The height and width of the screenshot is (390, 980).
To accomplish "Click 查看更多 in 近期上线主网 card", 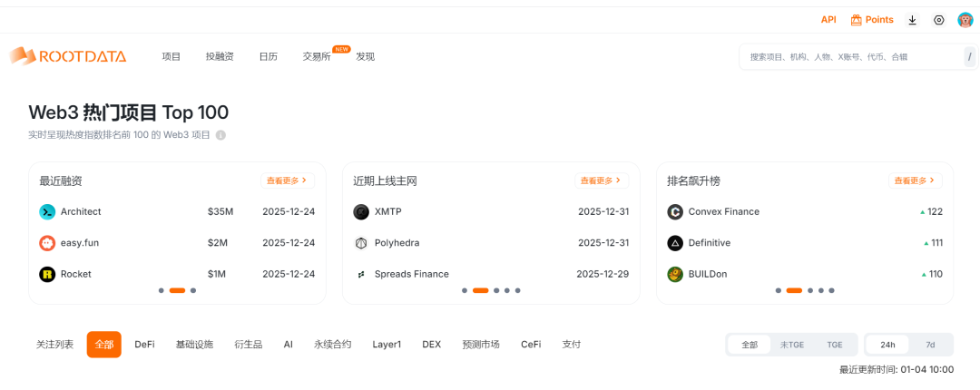I will tap(602, 180).
